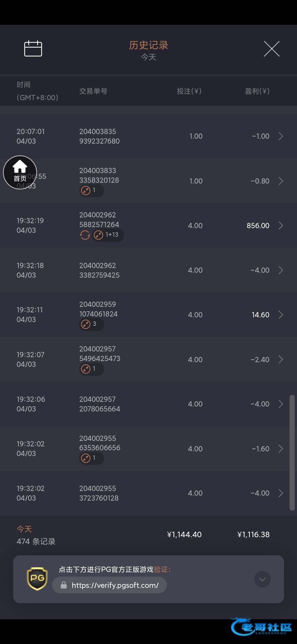This screenshot has height=644, width=297.
Task: Close the history records panel
Action: pyautogui.click(x=271, y=49)
